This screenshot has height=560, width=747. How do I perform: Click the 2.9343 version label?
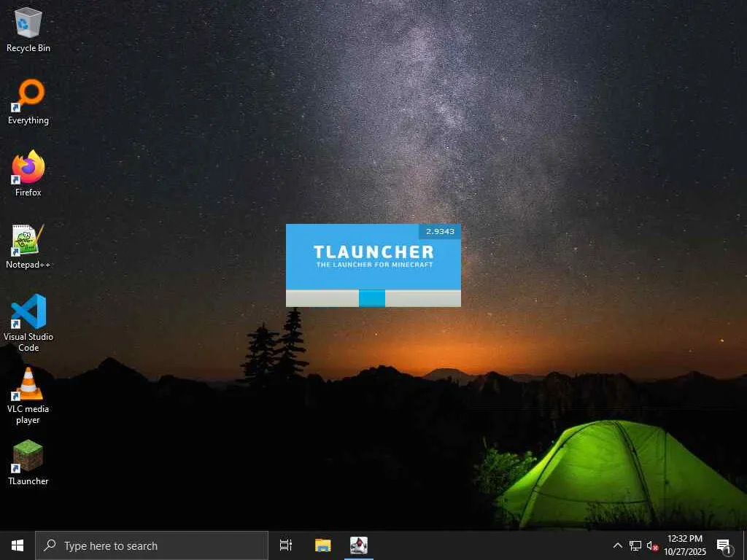pos(440,231)
